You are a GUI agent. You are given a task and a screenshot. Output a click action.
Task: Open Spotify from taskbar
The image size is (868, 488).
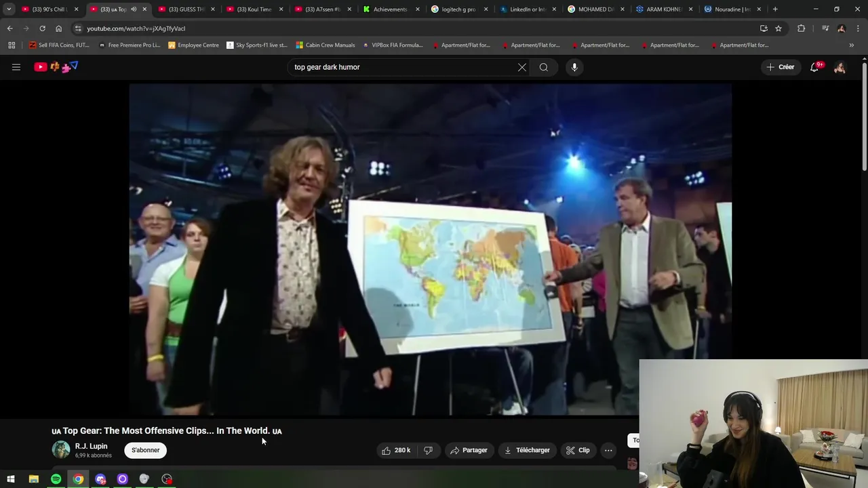point(56,479)
